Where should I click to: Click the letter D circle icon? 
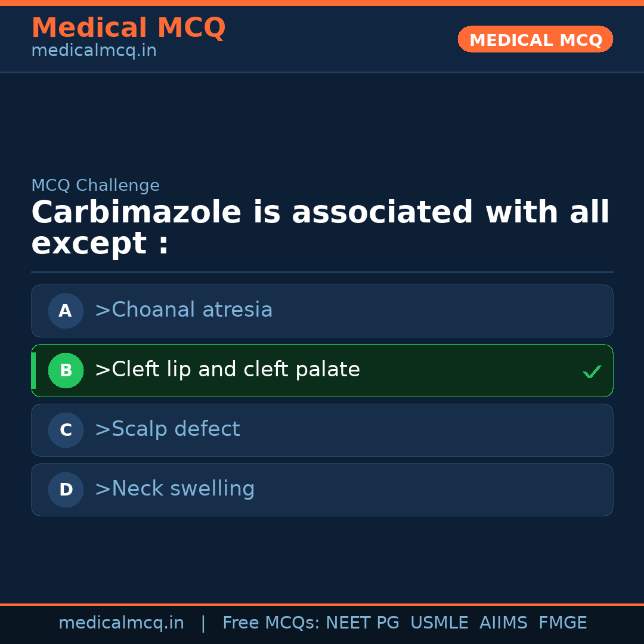(x=66, y=490)
